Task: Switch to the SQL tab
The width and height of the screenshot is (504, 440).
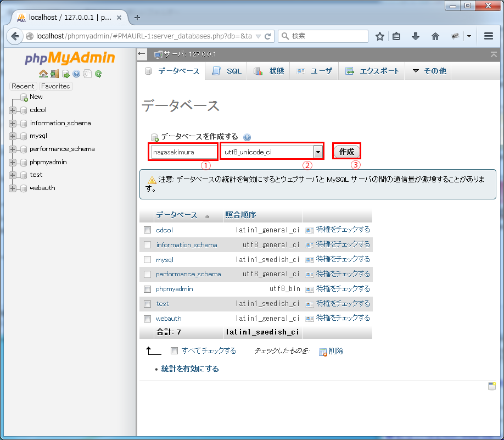Action: point(227,71)
